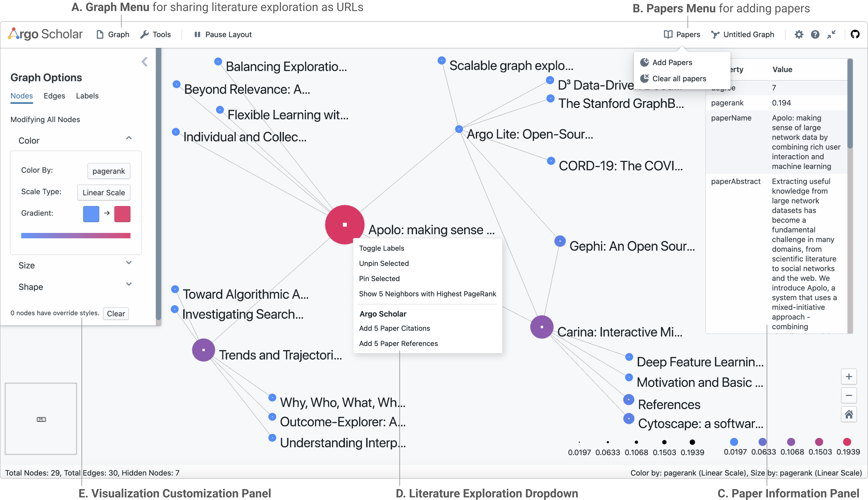Clear node override styles

116,314
